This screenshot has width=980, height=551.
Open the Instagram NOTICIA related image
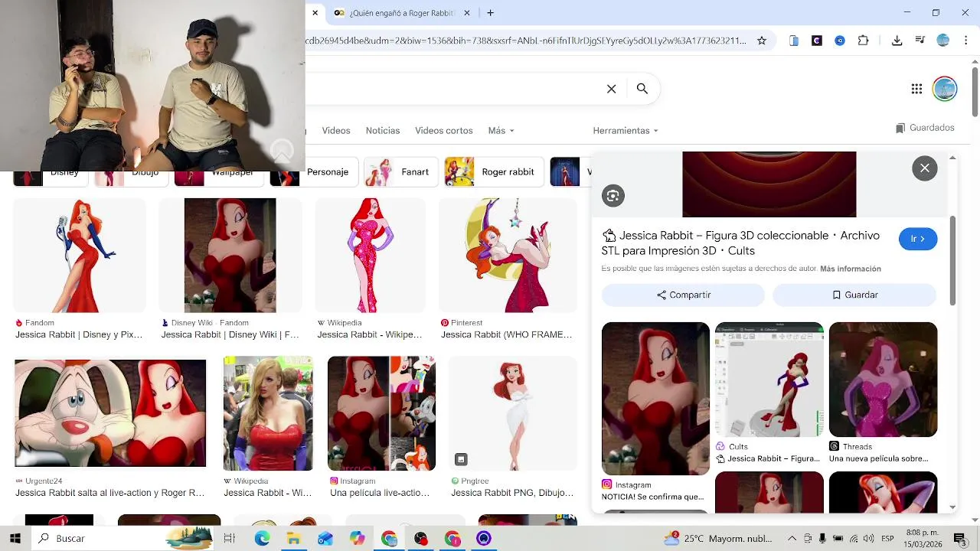click(x=655, y=399)
